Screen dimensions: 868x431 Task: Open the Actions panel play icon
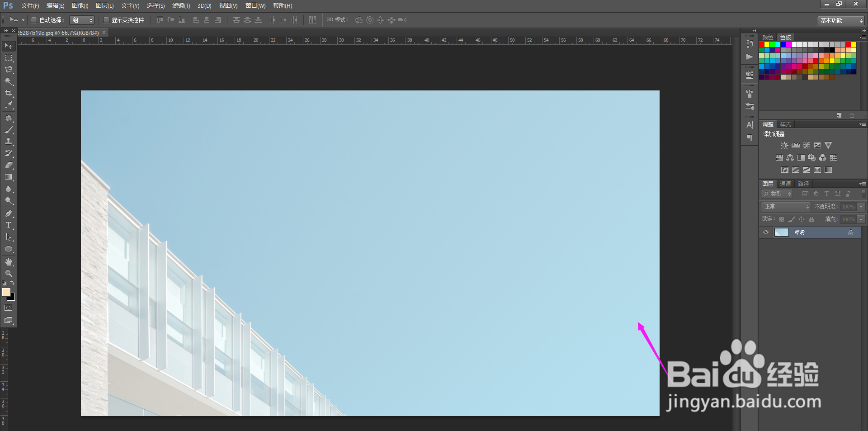point(750,57)
